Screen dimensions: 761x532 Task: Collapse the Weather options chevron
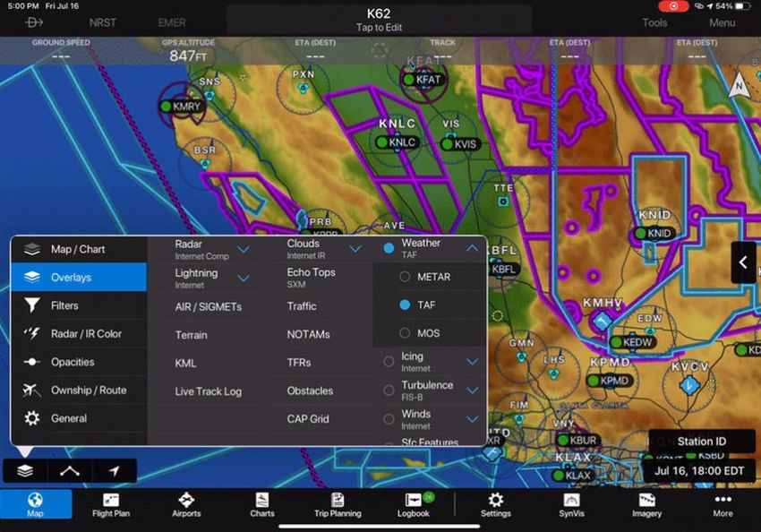(472, 248)
